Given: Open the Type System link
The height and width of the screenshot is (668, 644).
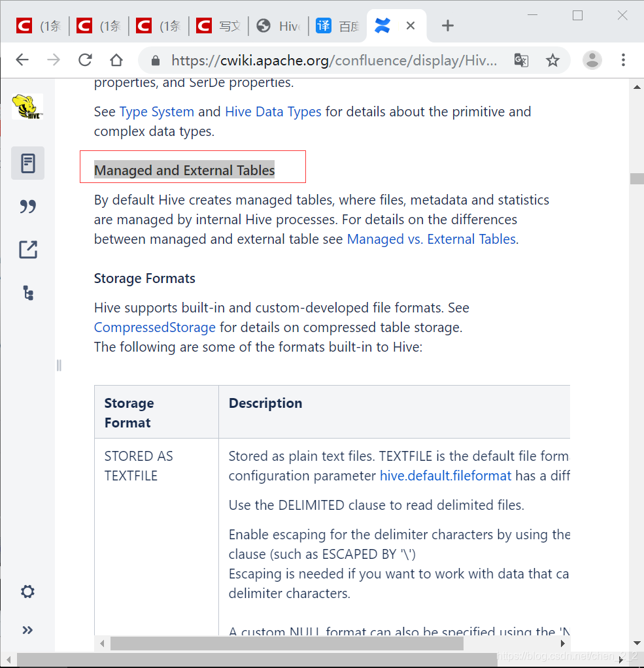Looking at the screenshot, I should pos(157,112).
